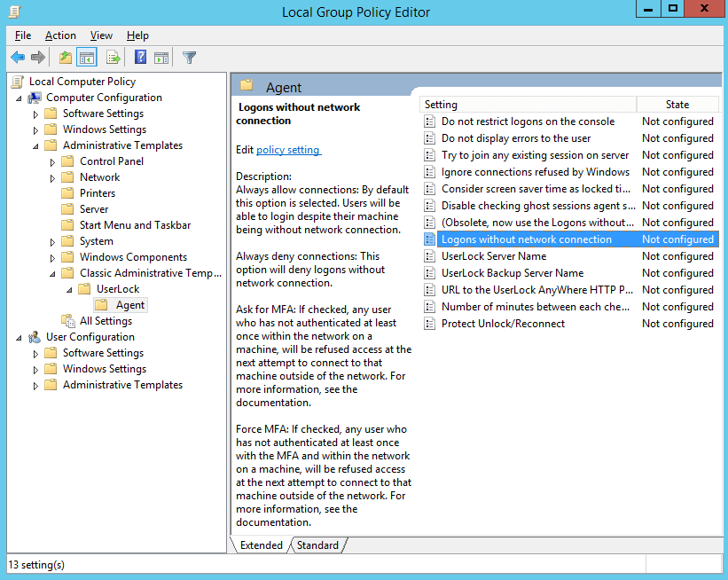
Task: Collapse the User Configuration node
Action: (x=20, y=337)
